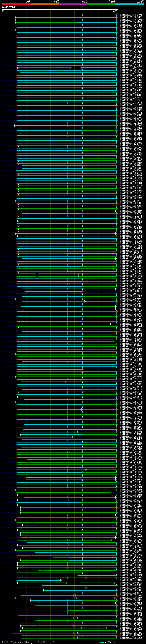
Task: Open hit UniRef100_C5XAE4
Action: 131,25
